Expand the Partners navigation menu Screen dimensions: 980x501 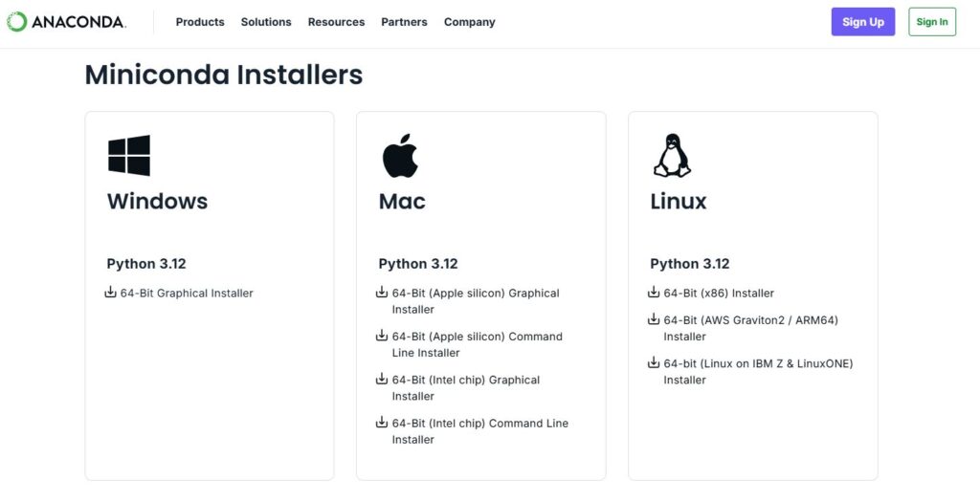[404, 22]
